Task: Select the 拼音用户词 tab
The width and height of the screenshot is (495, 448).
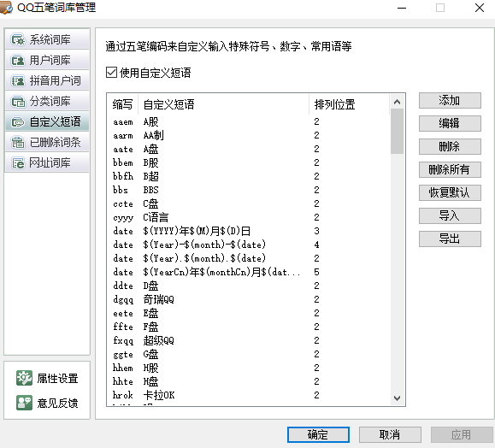Action: [47, 80]
